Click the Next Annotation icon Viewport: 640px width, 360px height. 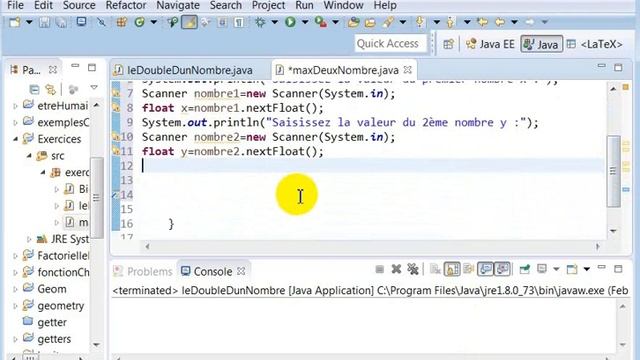click(x=420, y=22)
